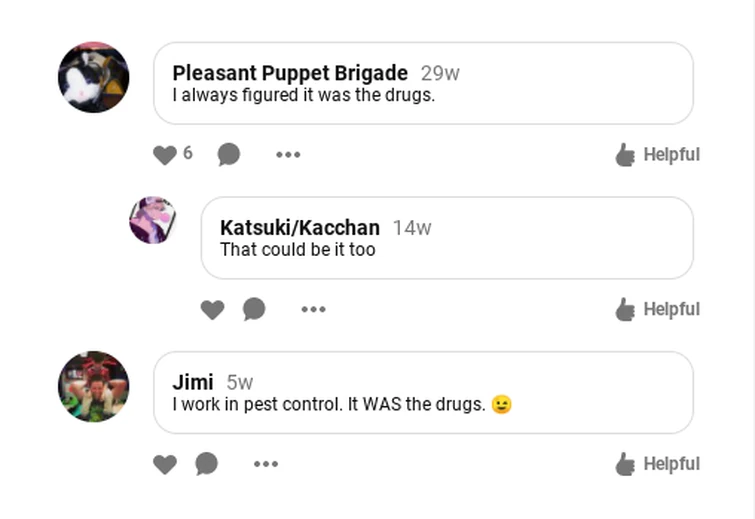
Task: Visit Pleasant Puppet Brigade username link
Action: coord(290,73)
